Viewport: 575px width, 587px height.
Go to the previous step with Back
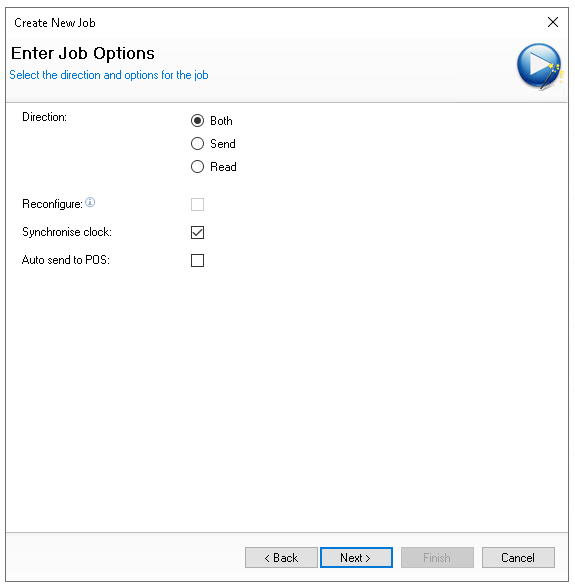click(x=281, y=557)
